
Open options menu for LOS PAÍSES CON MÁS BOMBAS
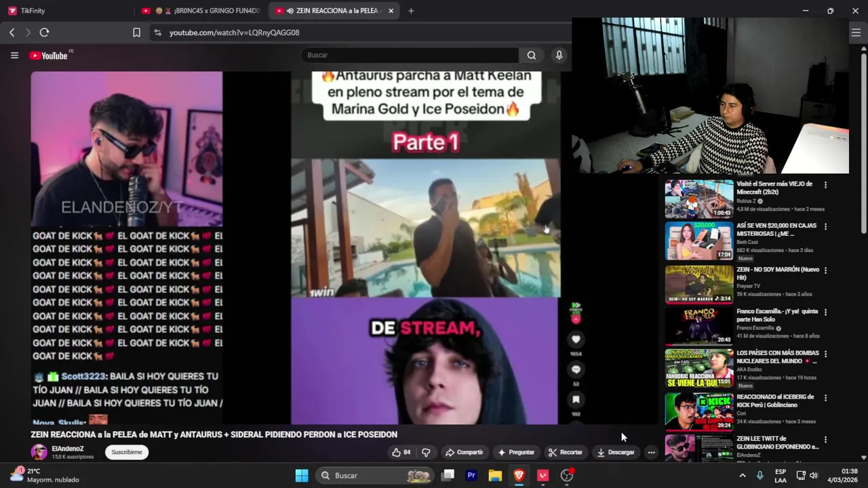click(x=825, y=354)
